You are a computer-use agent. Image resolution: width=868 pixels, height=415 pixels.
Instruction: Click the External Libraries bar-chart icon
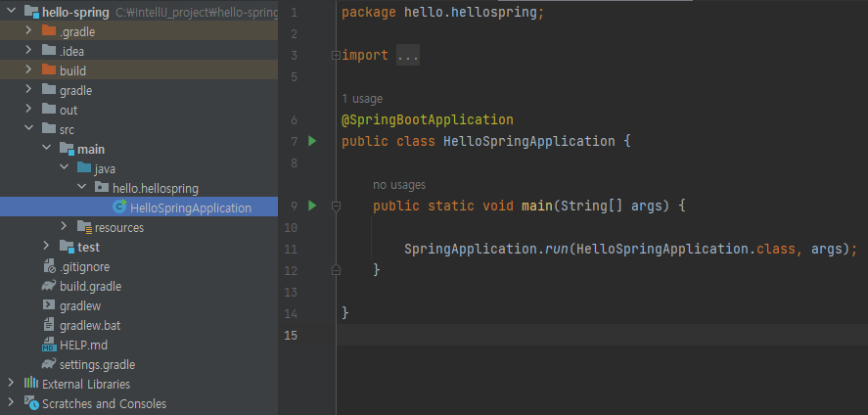click(x=31, y=384)
